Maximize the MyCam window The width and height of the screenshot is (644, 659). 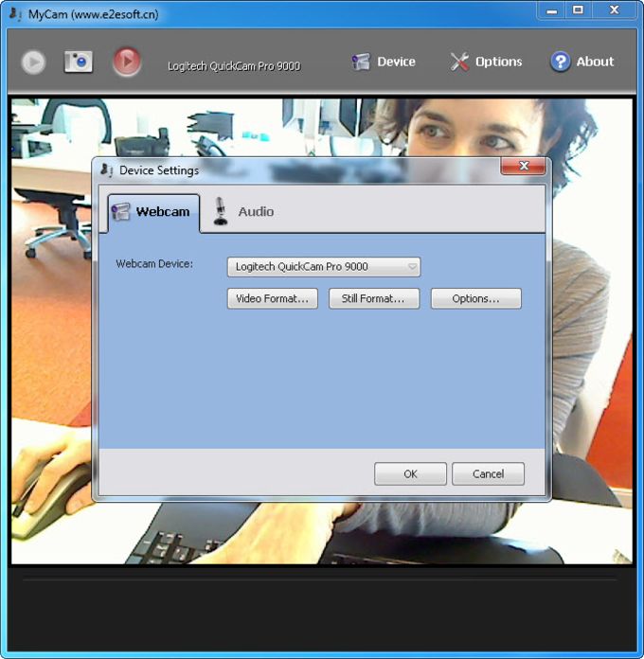[x=579, y=10]
